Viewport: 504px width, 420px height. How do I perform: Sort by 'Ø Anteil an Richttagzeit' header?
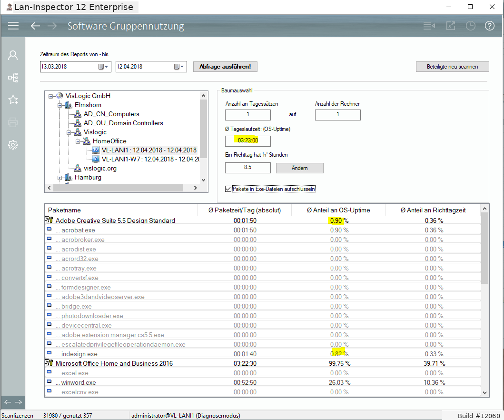[433, 210]
